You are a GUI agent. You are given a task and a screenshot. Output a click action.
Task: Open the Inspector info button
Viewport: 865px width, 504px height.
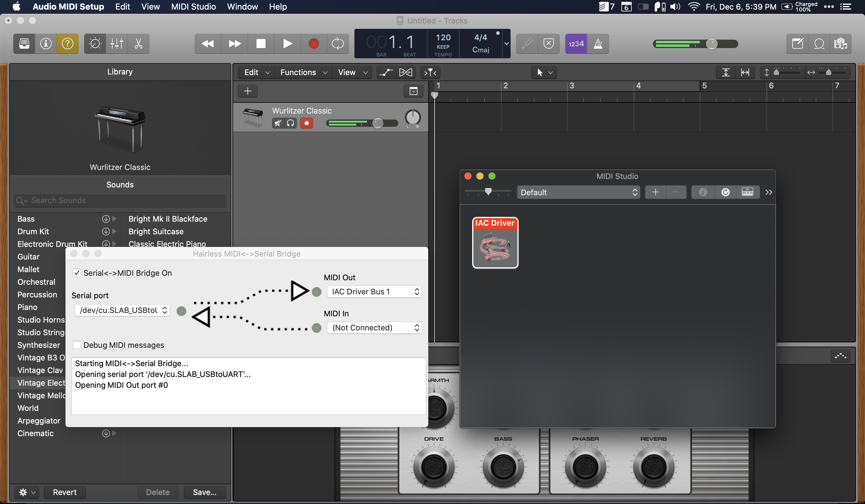pos(46,44)
